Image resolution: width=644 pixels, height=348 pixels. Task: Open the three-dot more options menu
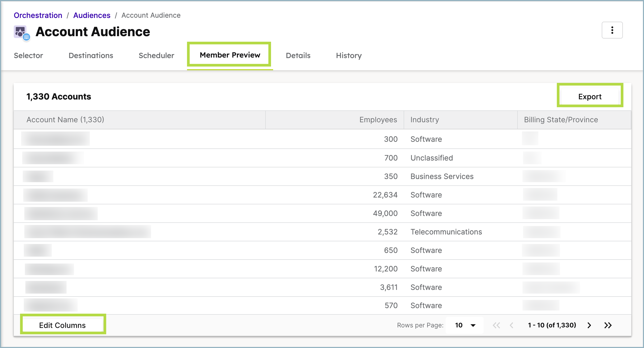pyautogui.click(x=612, y=30)
